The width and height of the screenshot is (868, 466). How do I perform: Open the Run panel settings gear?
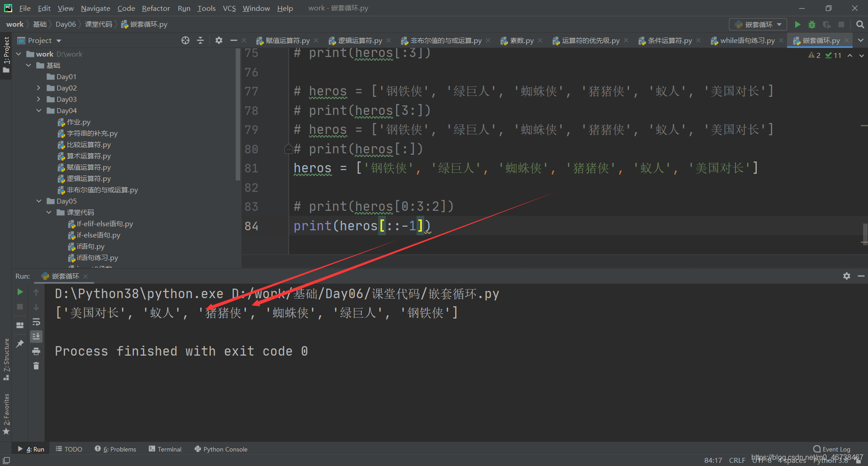click(x=847, y=276)
